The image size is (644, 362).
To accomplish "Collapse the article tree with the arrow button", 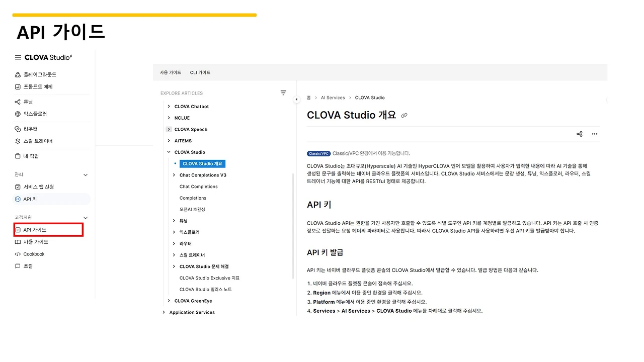I will pyautogui.click(x=296, y=100).
